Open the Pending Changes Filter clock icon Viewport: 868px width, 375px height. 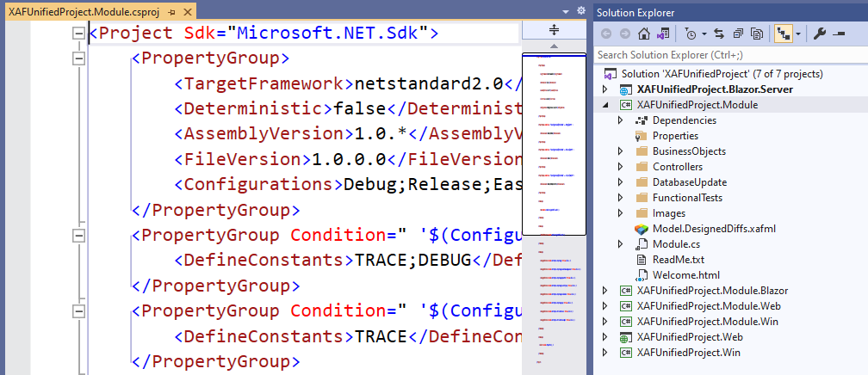pos(691,34)
